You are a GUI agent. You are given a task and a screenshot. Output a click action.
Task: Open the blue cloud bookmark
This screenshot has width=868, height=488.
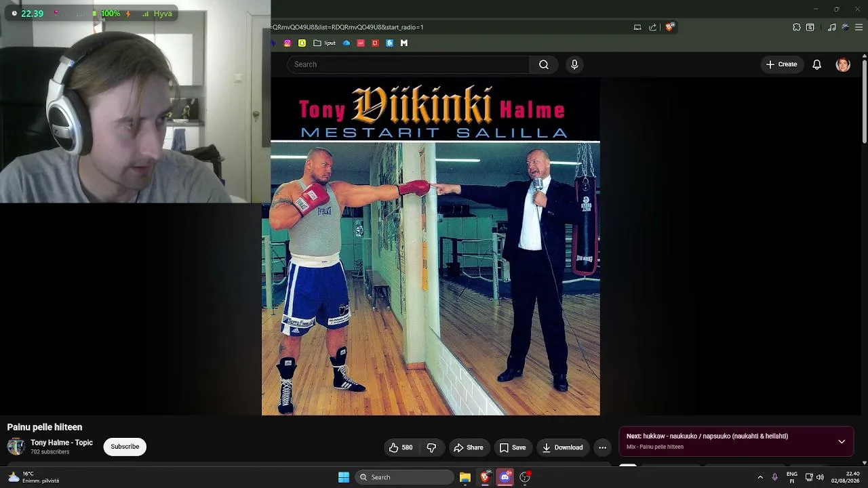[x=347, y=43]
